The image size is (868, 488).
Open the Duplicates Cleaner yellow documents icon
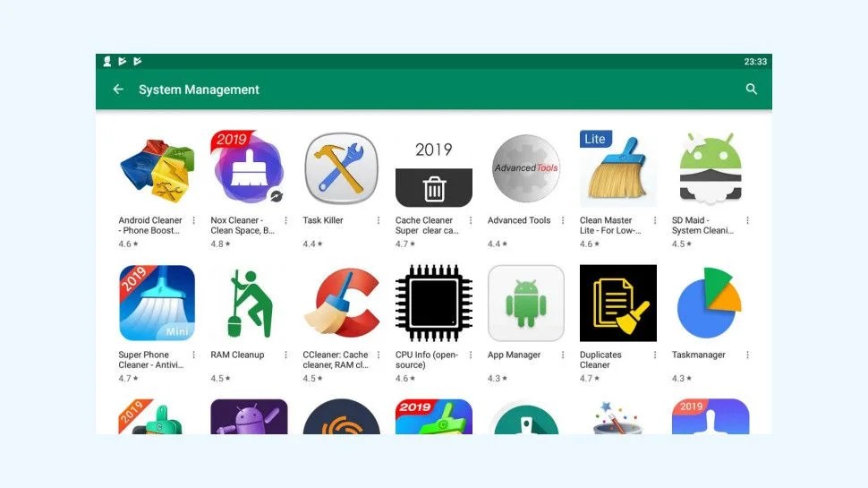618,303
